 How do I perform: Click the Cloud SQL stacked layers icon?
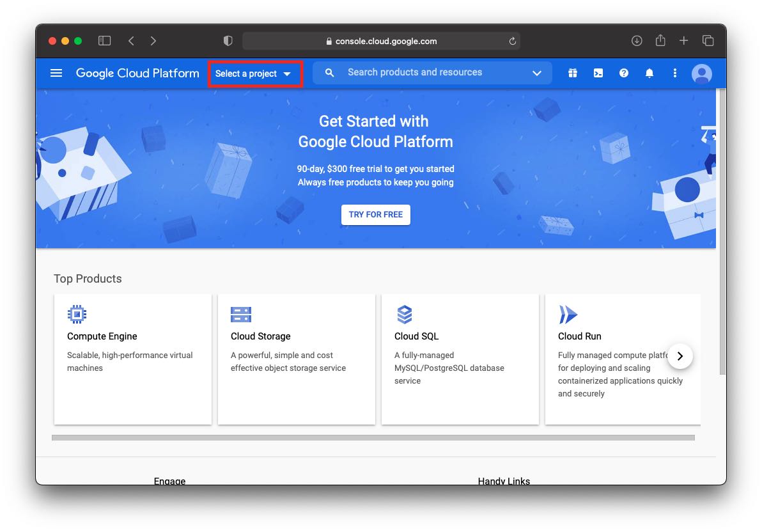[404, 314]
